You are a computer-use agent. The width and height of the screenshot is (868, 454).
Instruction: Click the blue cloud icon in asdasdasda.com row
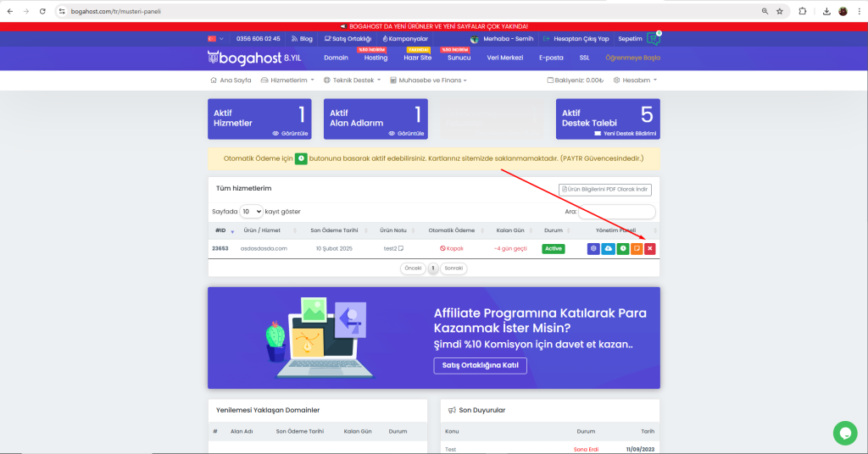(608, 249)
